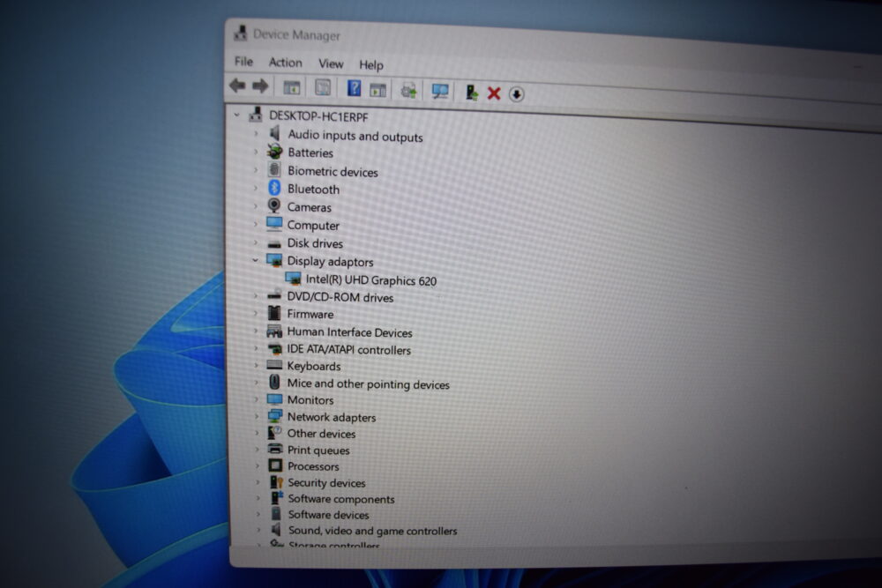
Task: Select the Display adaptors label
Action: 330,262
